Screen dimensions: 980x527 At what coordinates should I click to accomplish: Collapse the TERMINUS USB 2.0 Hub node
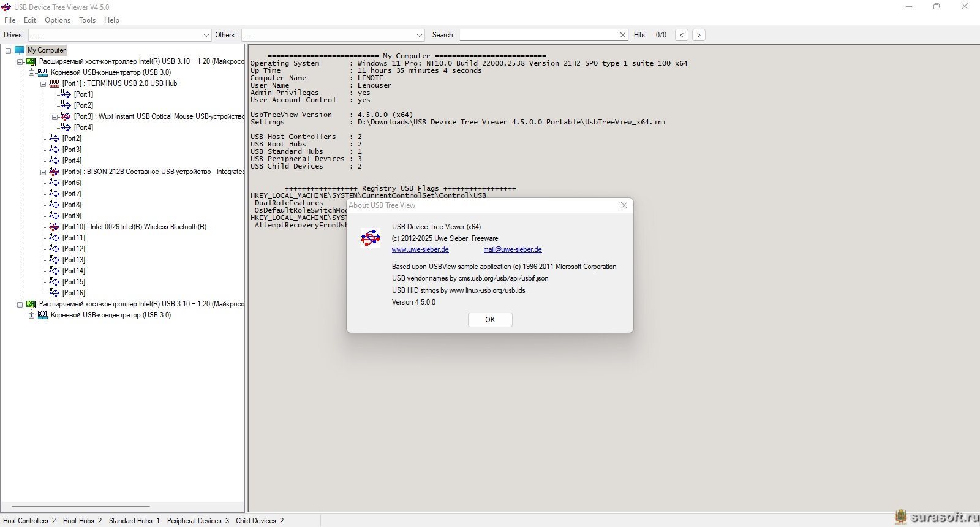[43, 84]
